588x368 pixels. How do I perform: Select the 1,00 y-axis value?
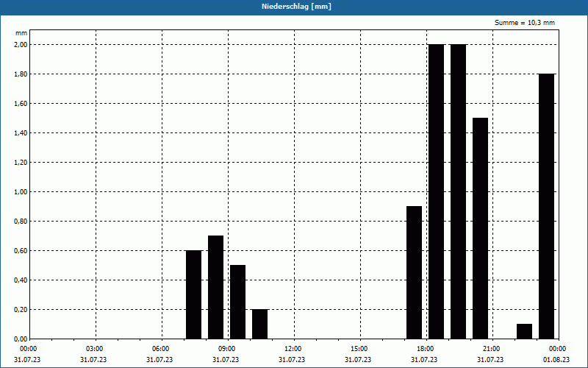click(21, 192)
